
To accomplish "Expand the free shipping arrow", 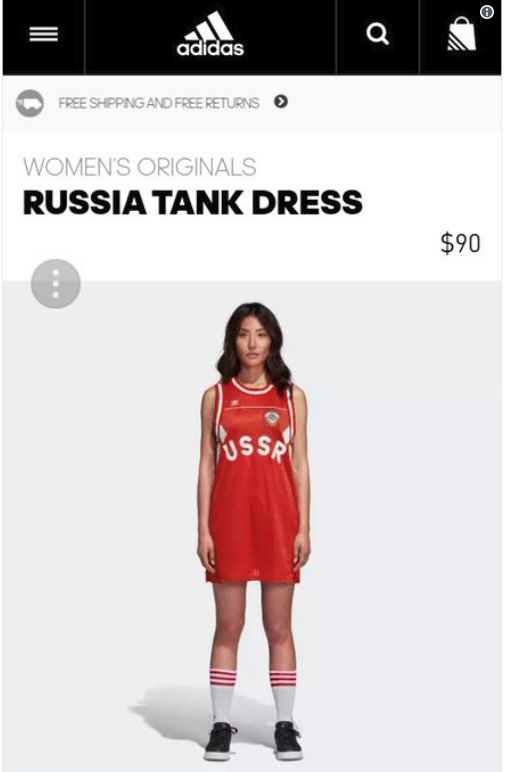I will click(x=281, y=102).
